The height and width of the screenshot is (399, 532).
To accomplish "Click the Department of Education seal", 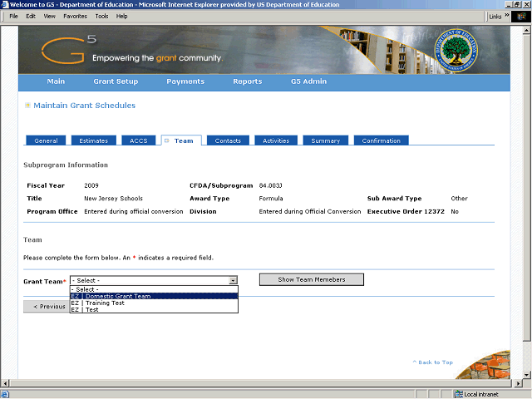I will point(459,51).
